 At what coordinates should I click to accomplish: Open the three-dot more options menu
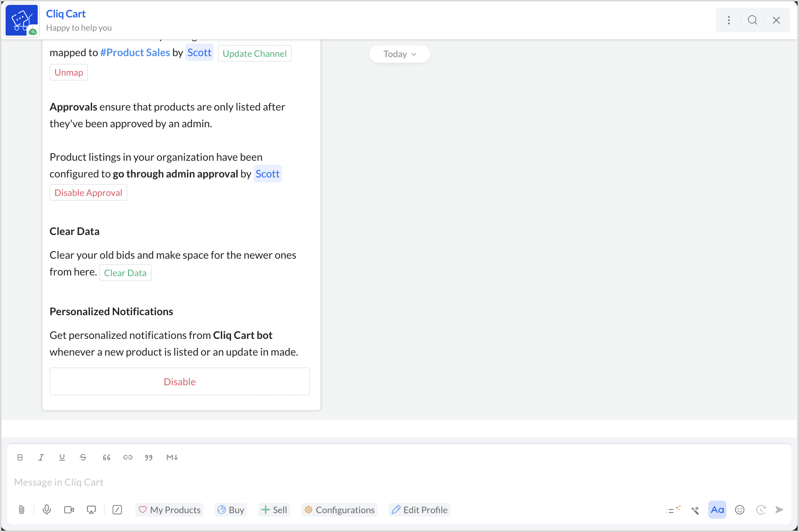[729, 20]
